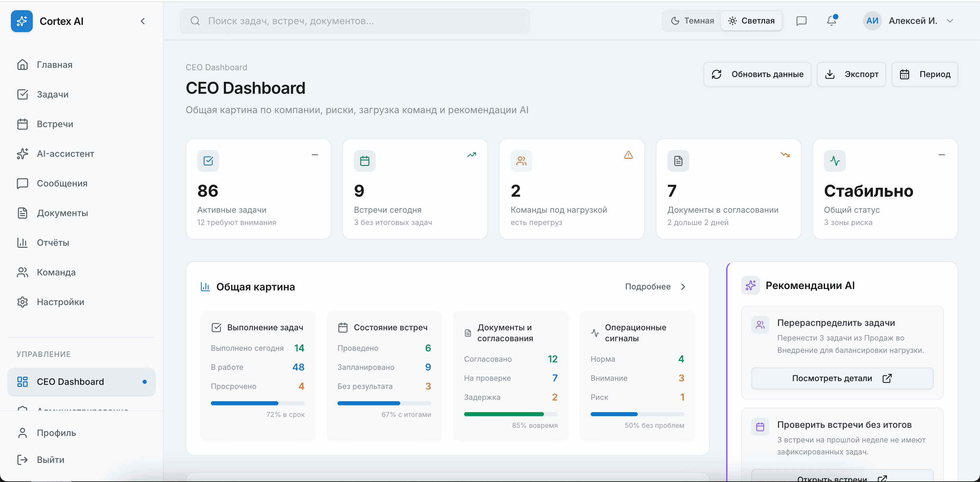This screenshot has width=980, height=482.
Task: Click the notification bell with unread indicator
Action: [x=831, y=21]
